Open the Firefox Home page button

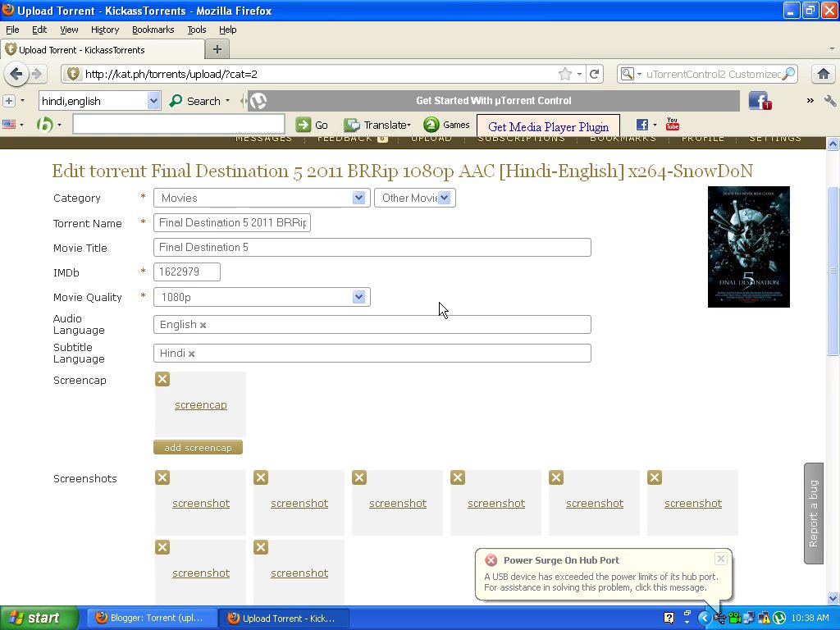coord(823,74)
